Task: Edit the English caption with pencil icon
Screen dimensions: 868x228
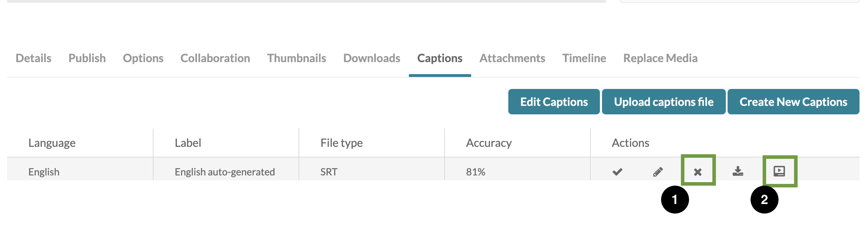Action: (x=658, y=172)
